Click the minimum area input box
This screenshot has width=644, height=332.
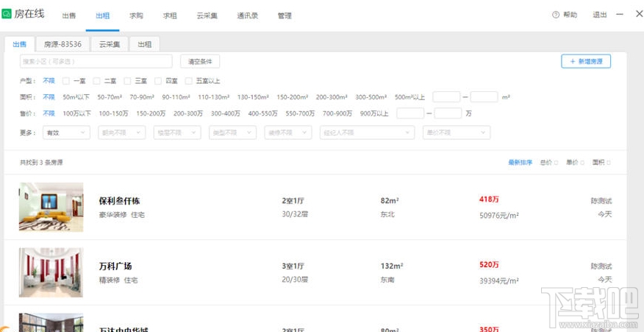click(446, 97)
